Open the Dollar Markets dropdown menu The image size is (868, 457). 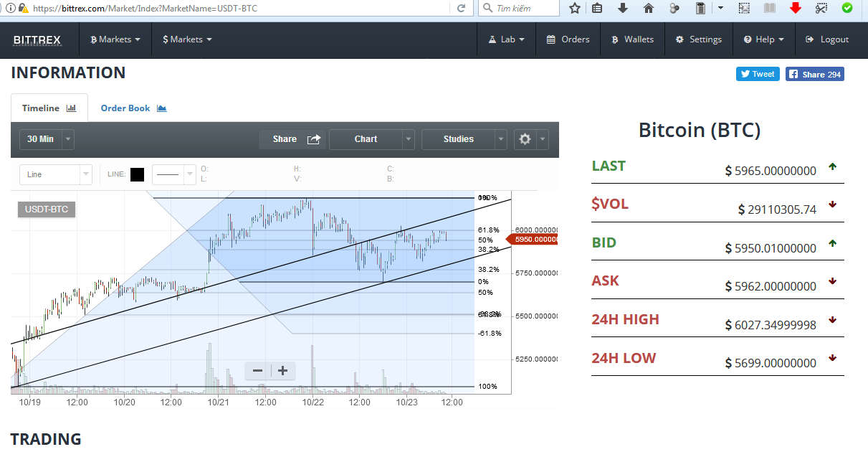pos(187,40)
